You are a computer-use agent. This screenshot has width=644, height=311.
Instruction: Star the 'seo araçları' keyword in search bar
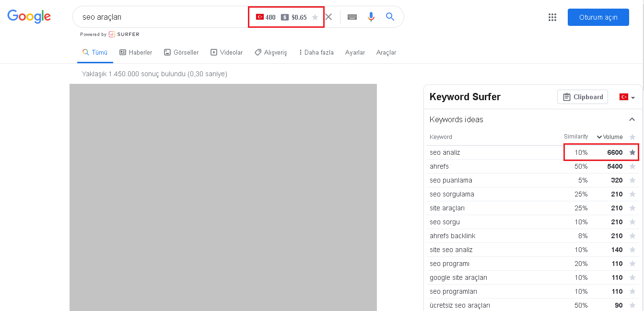pyautogui.click(x=315, y=17)
